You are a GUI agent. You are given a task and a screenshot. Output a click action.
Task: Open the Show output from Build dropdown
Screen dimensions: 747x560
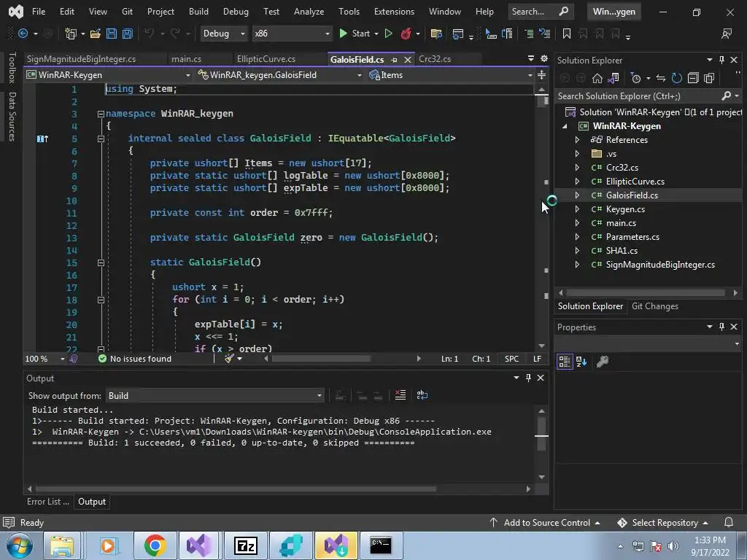tap(320, 396)
